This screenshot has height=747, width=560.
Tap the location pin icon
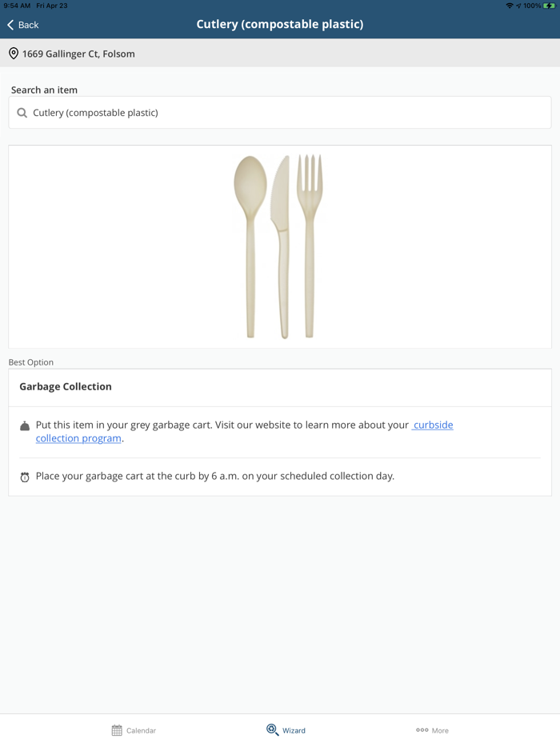(x=14, y=54)
